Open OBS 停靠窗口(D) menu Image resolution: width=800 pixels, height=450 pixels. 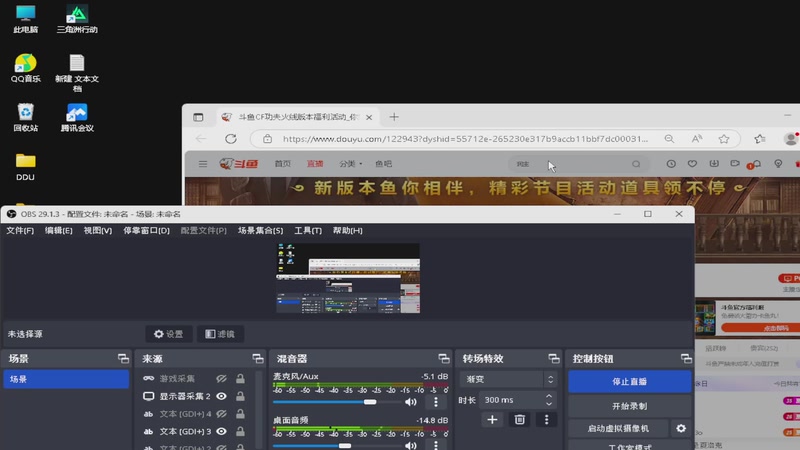pyautogui.click(x=146, y=231)
